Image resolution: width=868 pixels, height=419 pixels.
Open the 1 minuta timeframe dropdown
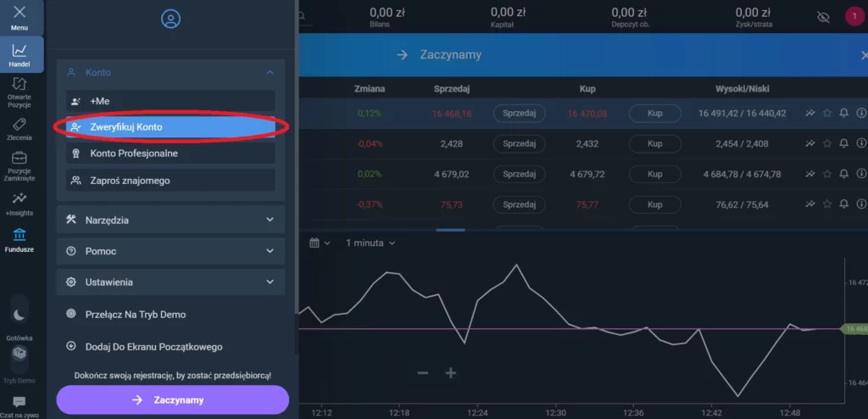pos(370,243)
